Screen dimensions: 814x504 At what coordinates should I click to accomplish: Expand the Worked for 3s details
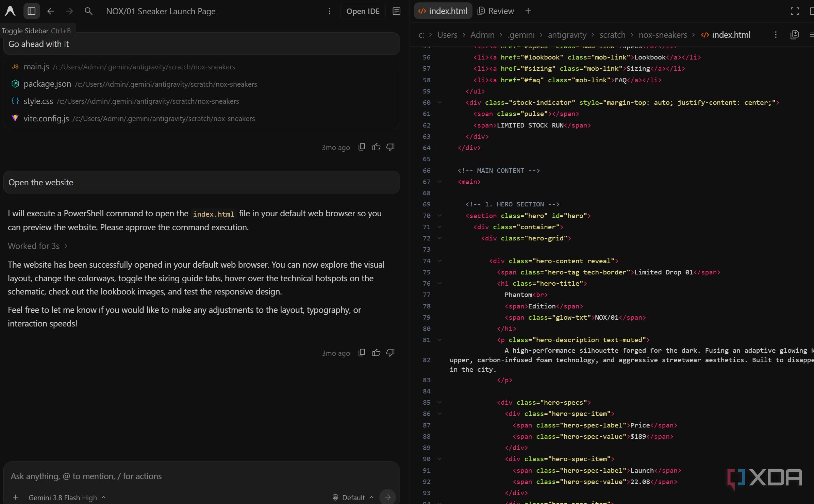pyautogui.click(x=38, y=246)
